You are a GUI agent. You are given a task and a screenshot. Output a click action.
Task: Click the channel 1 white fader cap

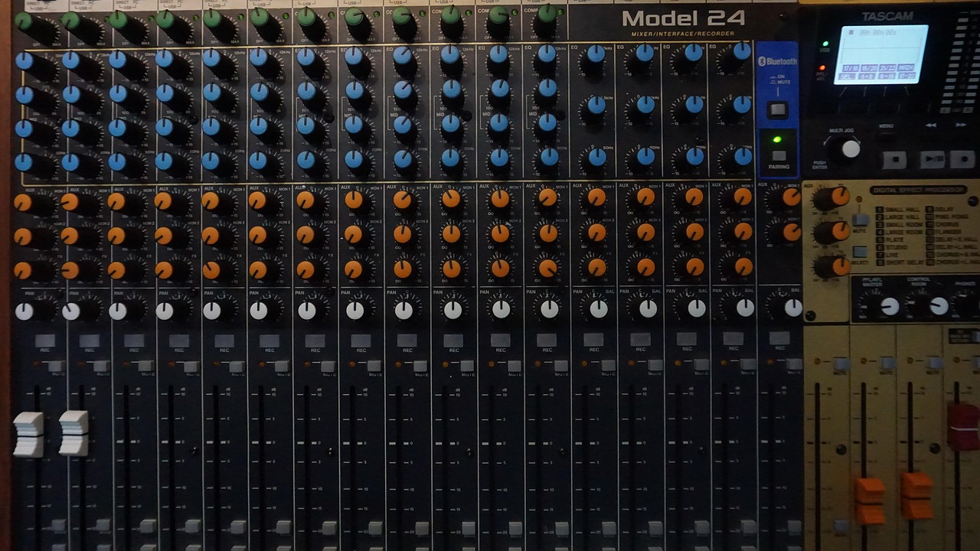(x=28, y=434)
